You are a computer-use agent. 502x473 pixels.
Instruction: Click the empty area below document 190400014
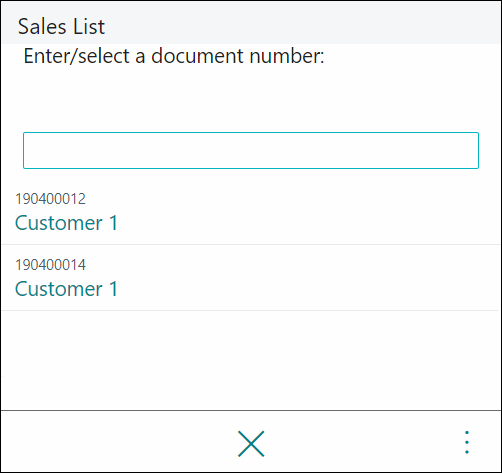[251, 360]
